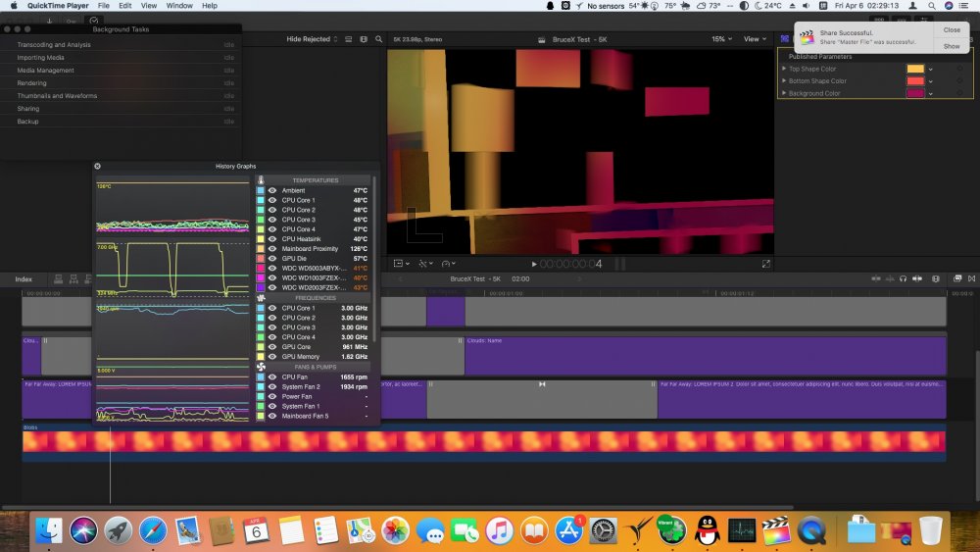This screenshot has height=552, width=980.
Task: Open QuickTime Player icon in Dock
Action: 811,530
